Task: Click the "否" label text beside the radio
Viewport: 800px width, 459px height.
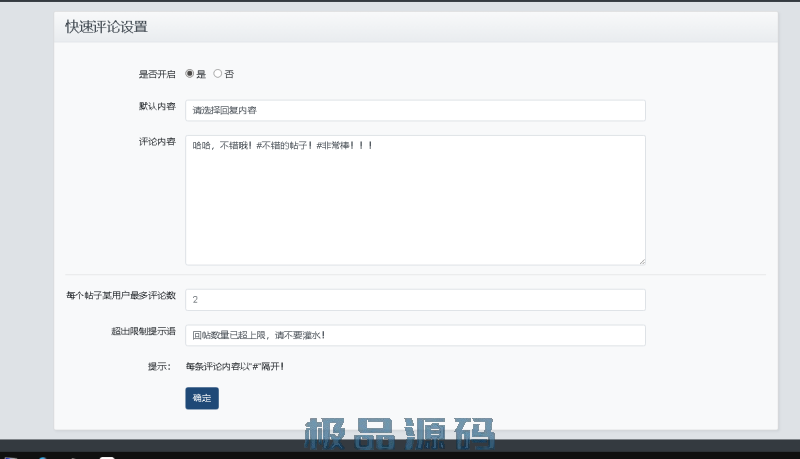Action: coord(229,74)
